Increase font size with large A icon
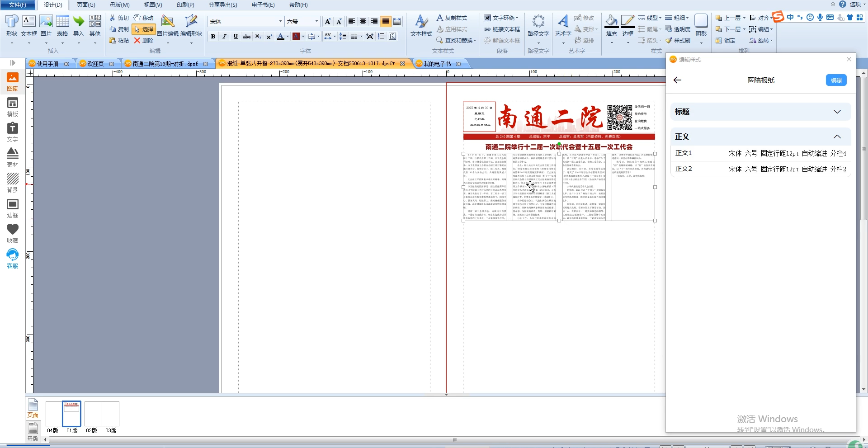This screenshot has width=868, height=448. (328, 22)
